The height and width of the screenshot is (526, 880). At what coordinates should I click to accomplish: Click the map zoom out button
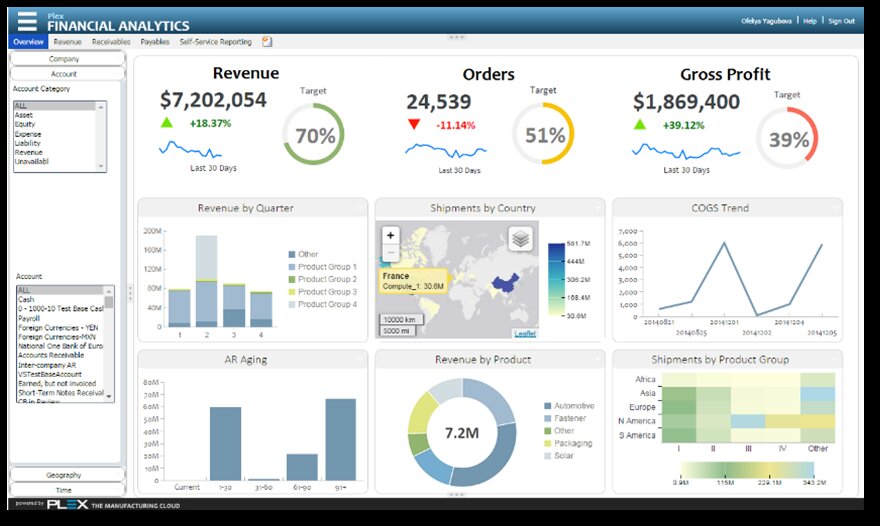390,252
